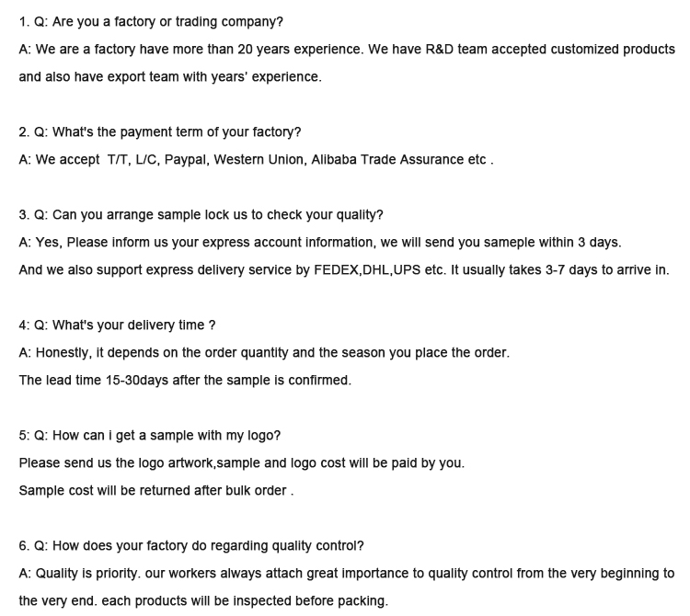
Task: Select the payment term question
Action: coord(160,131)
